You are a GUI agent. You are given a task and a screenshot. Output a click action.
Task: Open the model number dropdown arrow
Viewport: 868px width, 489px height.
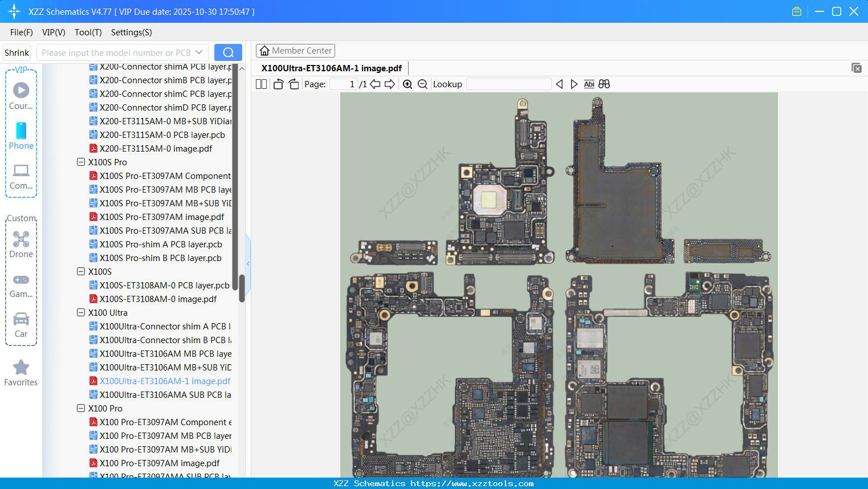(x=199, y=52)
